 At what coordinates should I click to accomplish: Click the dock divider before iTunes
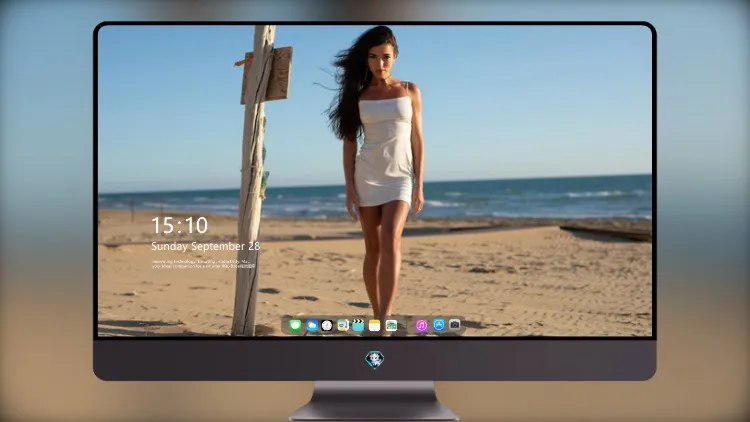point(407,325)
